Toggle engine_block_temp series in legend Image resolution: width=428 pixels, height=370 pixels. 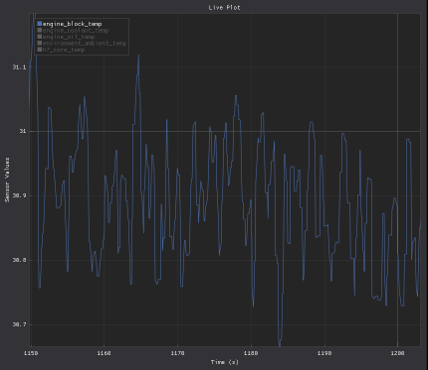click(x=70, y=24)
